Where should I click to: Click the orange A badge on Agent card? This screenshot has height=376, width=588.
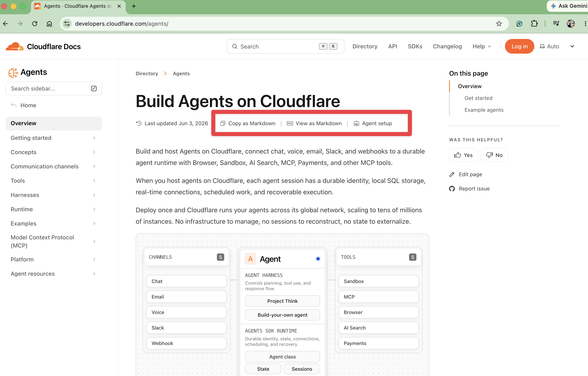pyautogui.click(x=250, y=259)
